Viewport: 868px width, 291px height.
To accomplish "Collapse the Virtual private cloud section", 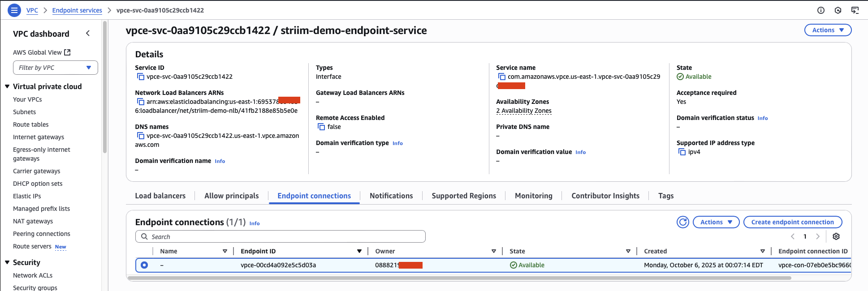I will tap(7, 86).
